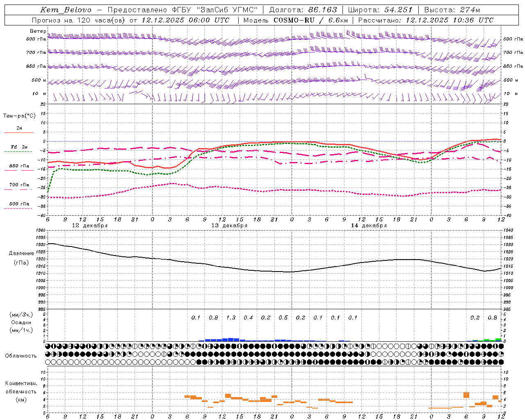
Task: Click the '850 гПа' wind label on left side
Action: [36, 66]
